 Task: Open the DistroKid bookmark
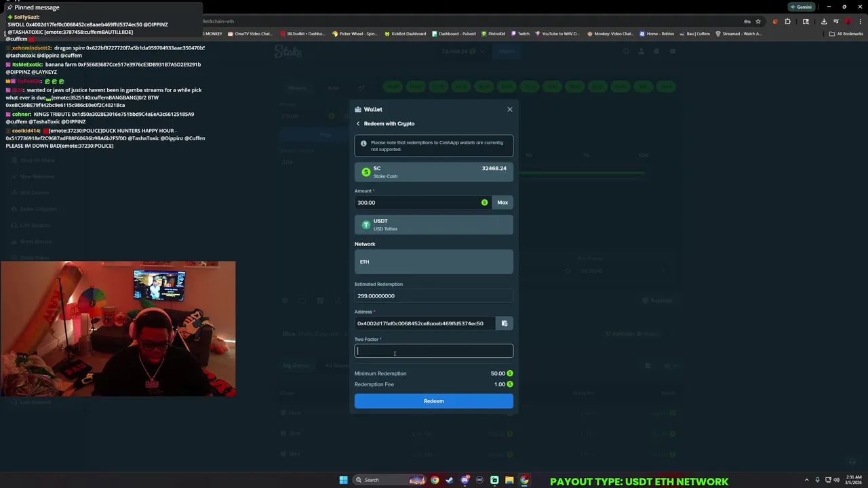click(x=493, y=33)
